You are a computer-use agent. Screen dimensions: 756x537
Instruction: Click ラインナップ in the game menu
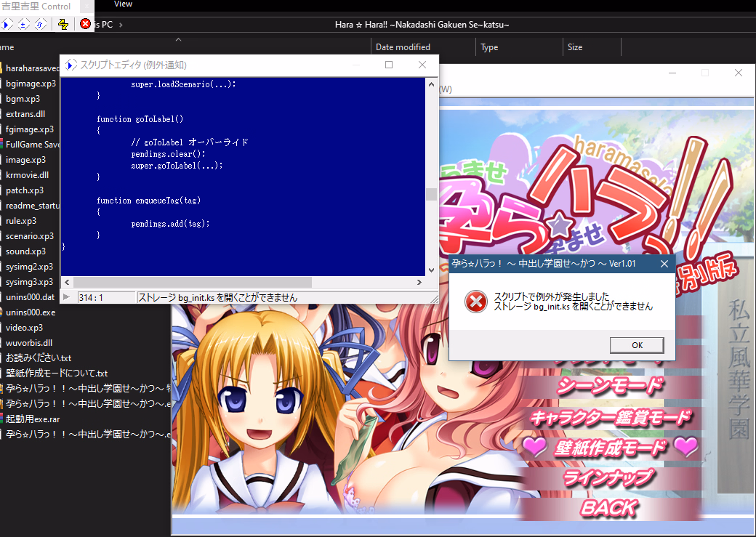tap(609, 477)
